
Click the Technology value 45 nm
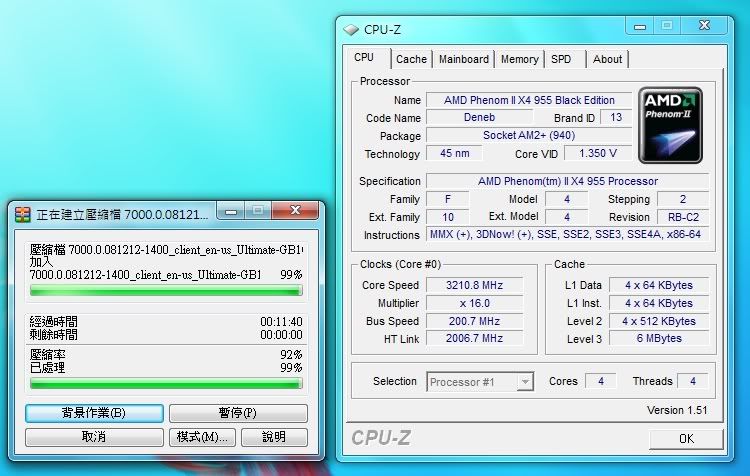click(454, 154)
